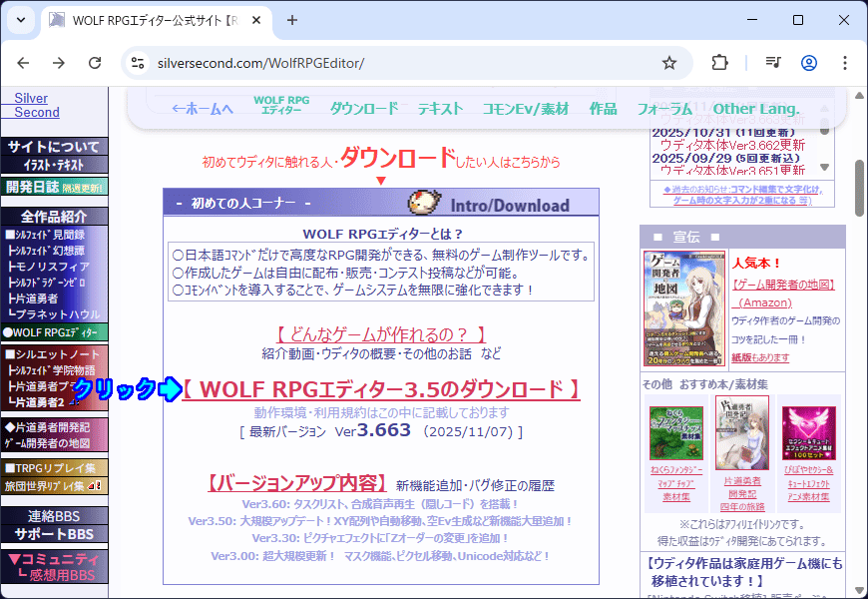Open バージョンアップ内容 link
868x599 pixels.
[297, 484]
